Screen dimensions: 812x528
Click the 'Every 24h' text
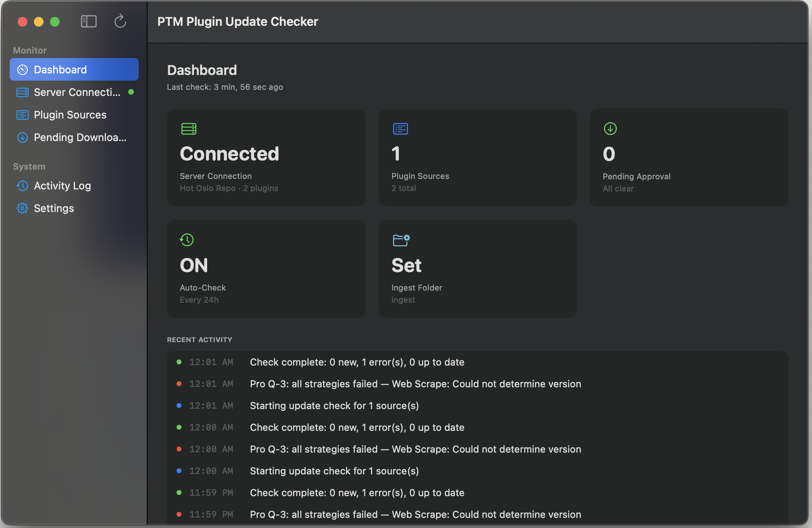point(199,300)
